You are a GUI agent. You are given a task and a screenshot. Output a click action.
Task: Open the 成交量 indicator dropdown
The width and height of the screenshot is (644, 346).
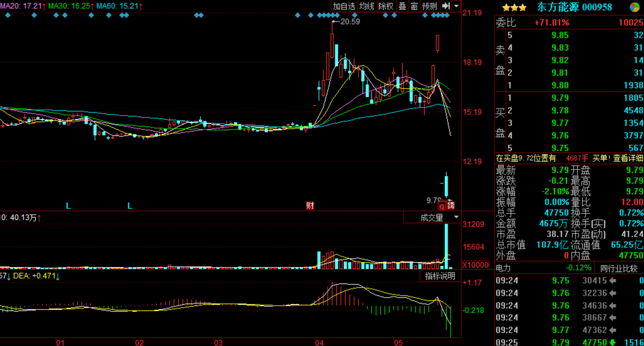pyautogui.click(x=456, y=217)
